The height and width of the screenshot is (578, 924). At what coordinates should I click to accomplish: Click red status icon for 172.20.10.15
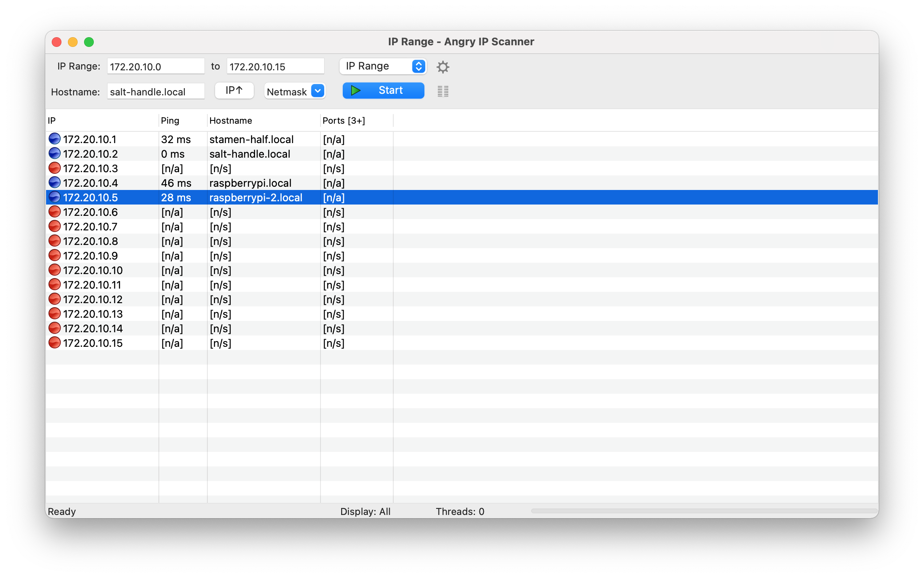click(x=54, y=343)
